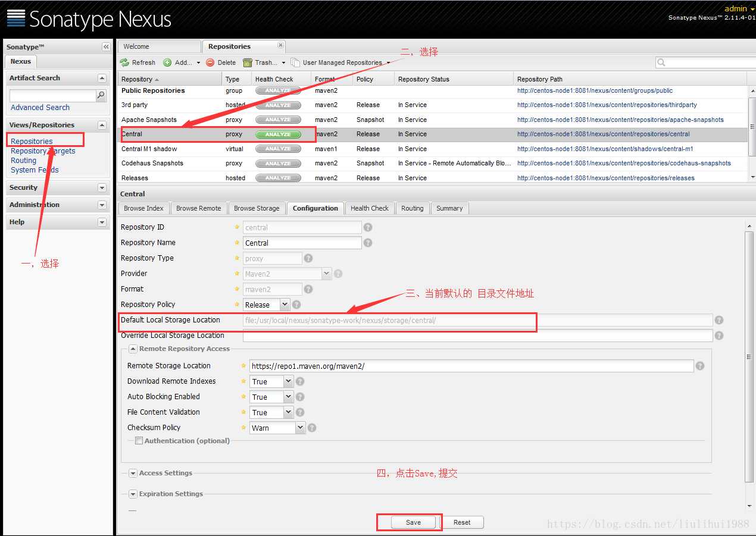Open the Advanced Search link

(x=40, y=108)
